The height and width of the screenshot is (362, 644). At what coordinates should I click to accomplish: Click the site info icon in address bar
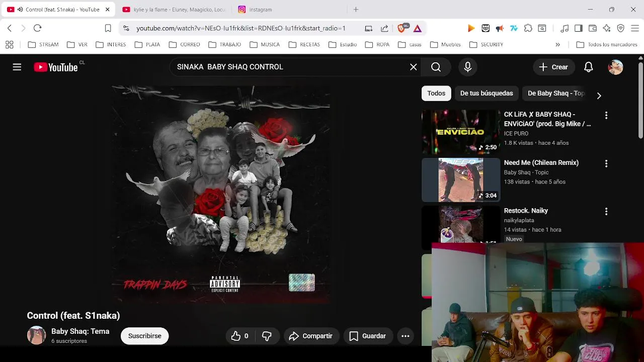coord(126,28)
